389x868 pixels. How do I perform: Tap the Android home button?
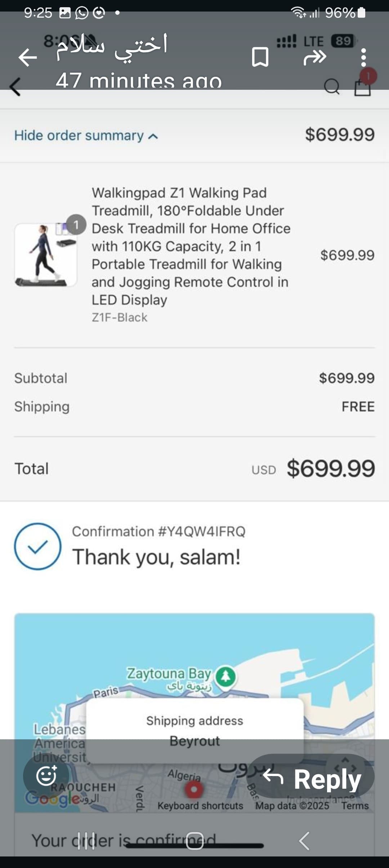tap(195, 841)
